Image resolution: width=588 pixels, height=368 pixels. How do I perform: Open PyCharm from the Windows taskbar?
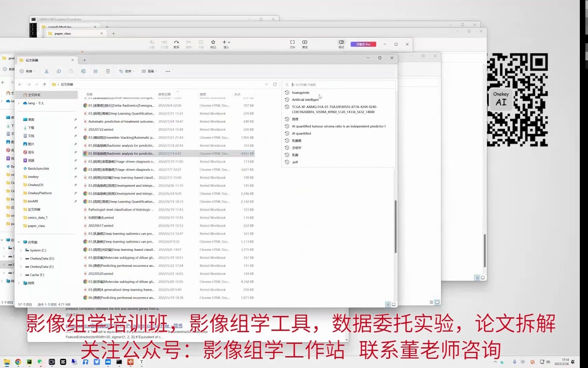(29, 362)
